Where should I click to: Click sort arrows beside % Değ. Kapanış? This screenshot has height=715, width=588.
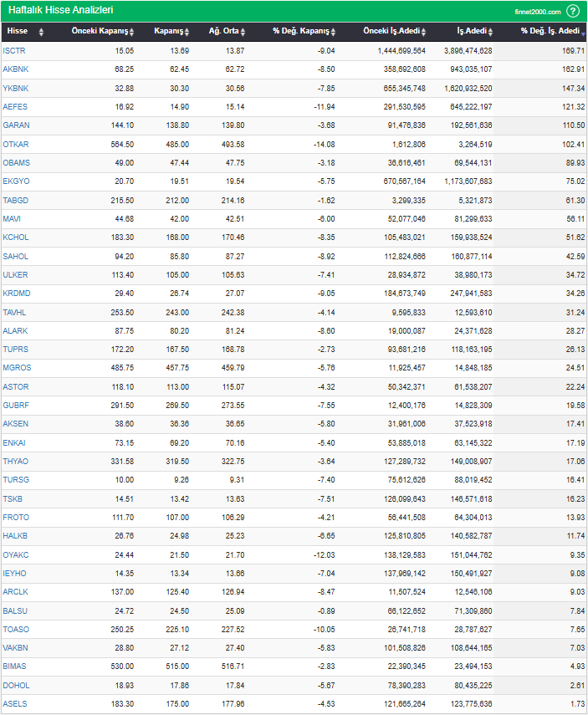(x=334, y=32)
